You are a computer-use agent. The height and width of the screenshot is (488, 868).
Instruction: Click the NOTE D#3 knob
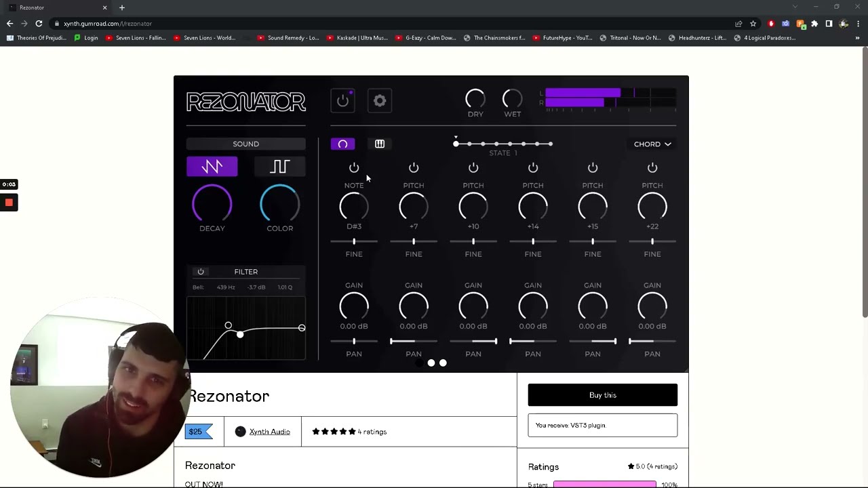pyautogui.click(x=354, y=207)
